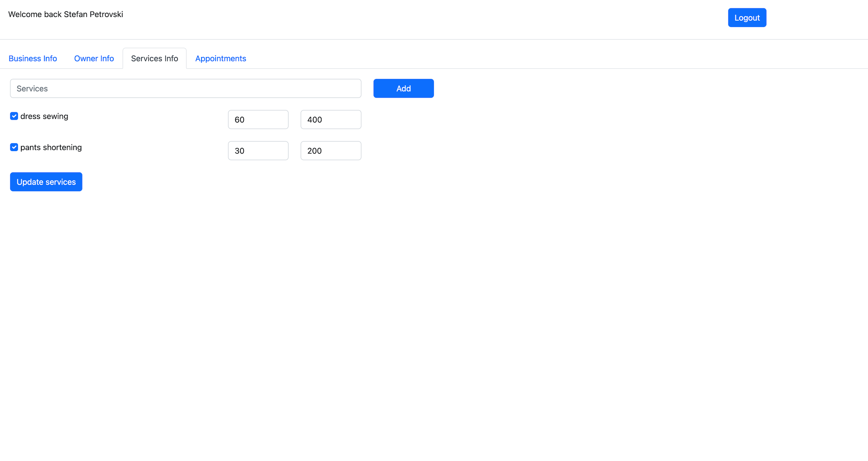Click the dress sewing field showing 60
The image size is (868, 461).
tap(258, 120)
